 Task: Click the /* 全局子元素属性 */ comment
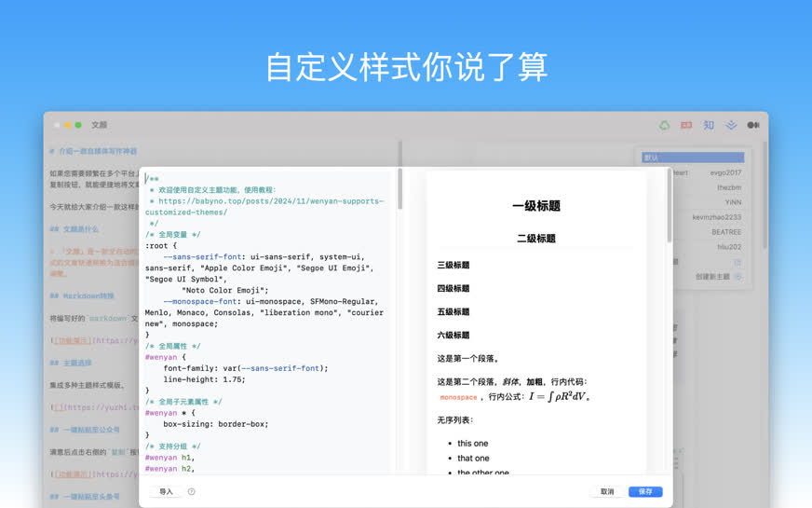[x=183, y=402]
